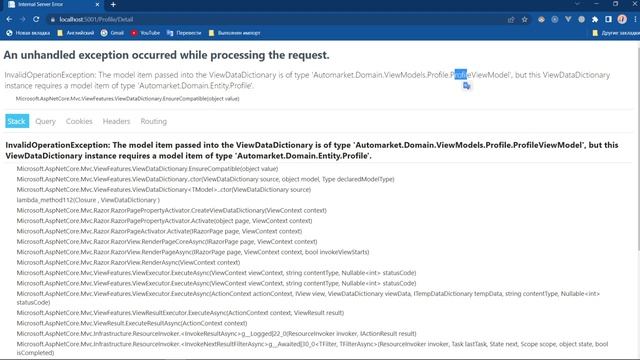640x360 pixels.
Task: Open the YouTube bookmark
Action: (x=145, y=33)
